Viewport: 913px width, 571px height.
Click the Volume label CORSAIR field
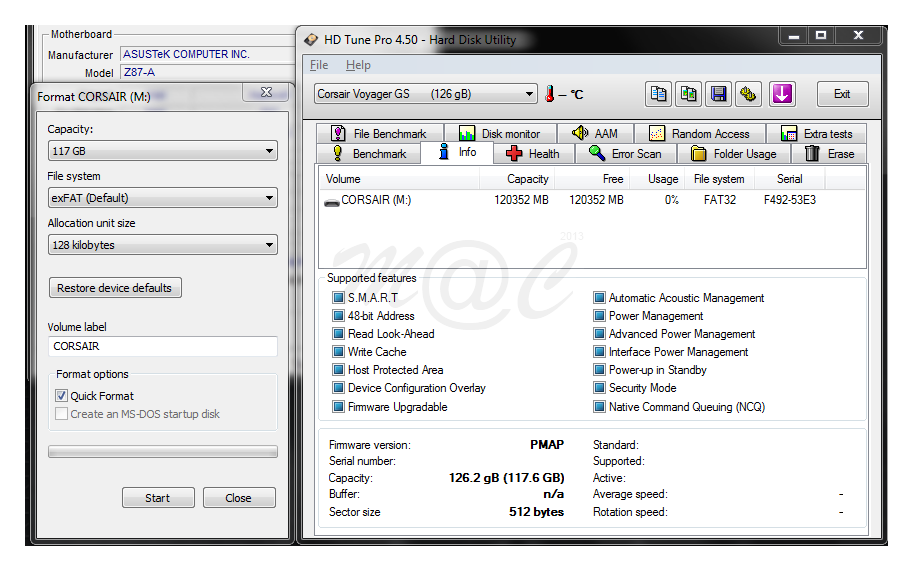coord(162,346)
